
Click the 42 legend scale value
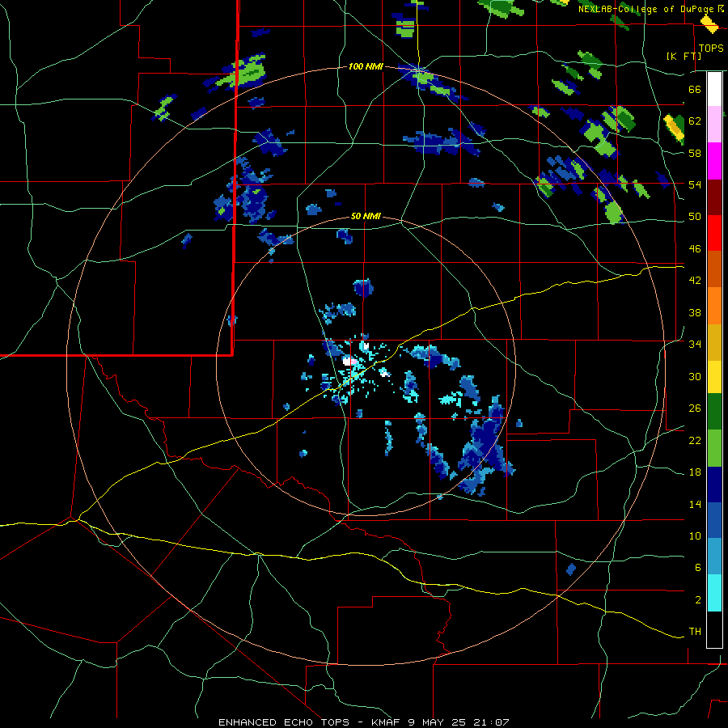point(695,281)
